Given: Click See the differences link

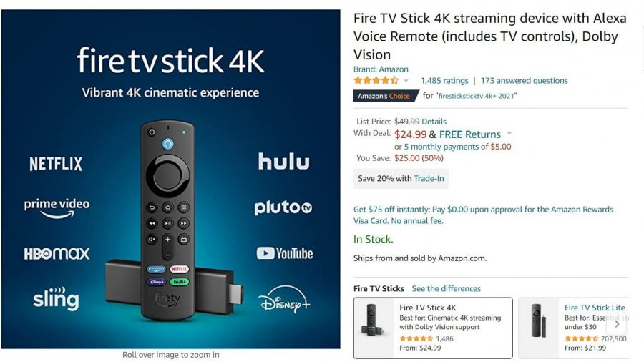Looking at the screenshot, I should tap(446, 288).
